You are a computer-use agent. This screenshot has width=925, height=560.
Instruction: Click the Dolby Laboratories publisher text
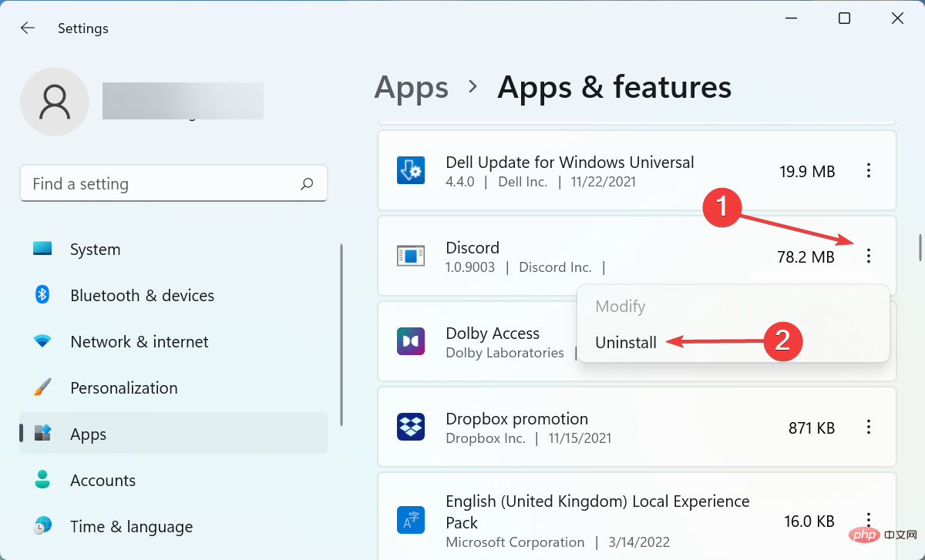pos(505,353)
